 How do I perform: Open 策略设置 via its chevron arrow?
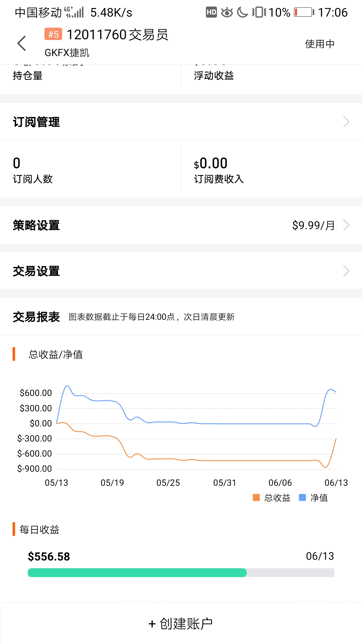[346, 225]
